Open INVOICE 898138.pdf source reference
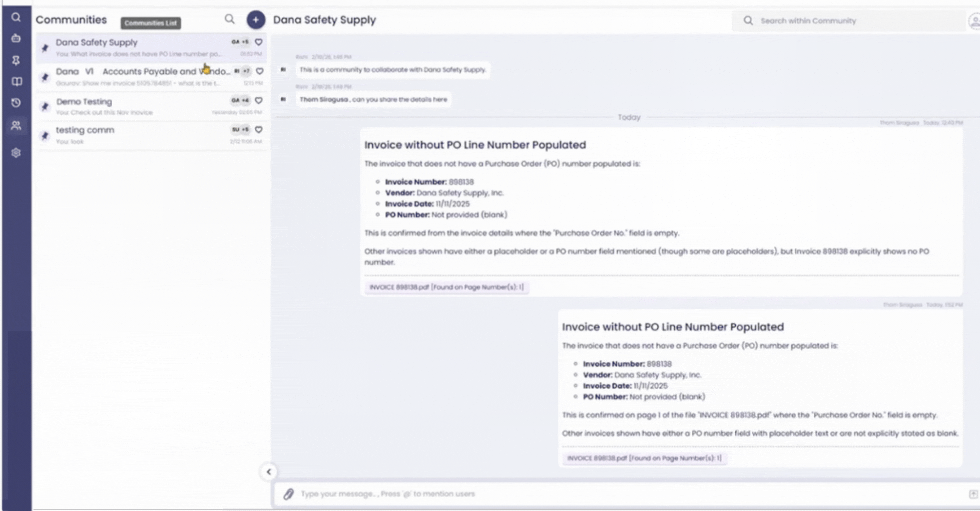 tap(445, 287)
